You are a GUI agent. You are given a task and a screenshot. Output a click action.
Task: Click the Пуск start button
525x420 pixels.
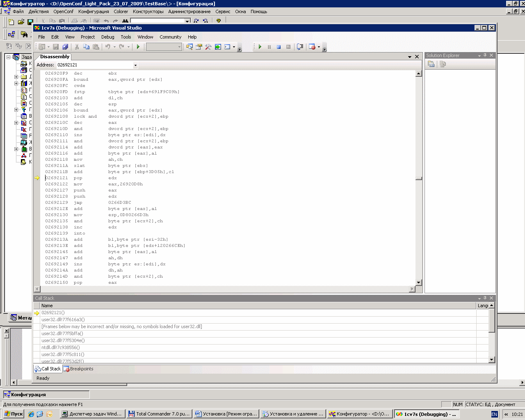(x=13, y=414)
